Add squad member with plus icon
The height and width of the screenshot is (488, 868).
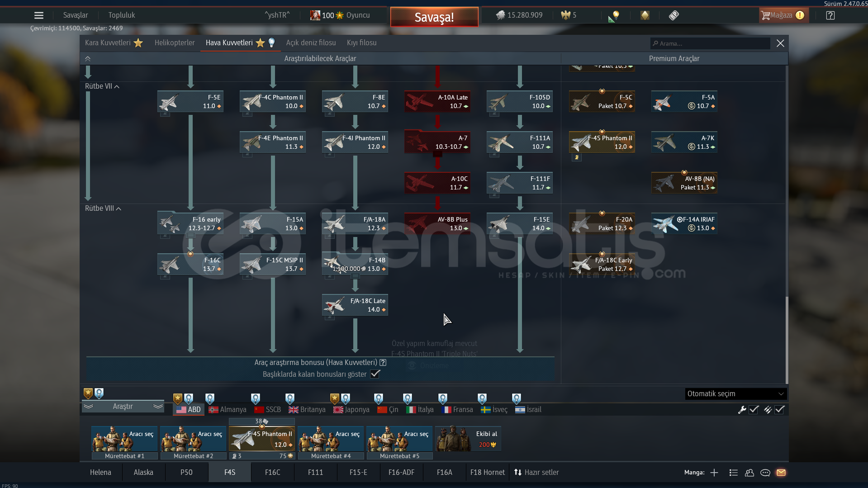coord(714,473)
